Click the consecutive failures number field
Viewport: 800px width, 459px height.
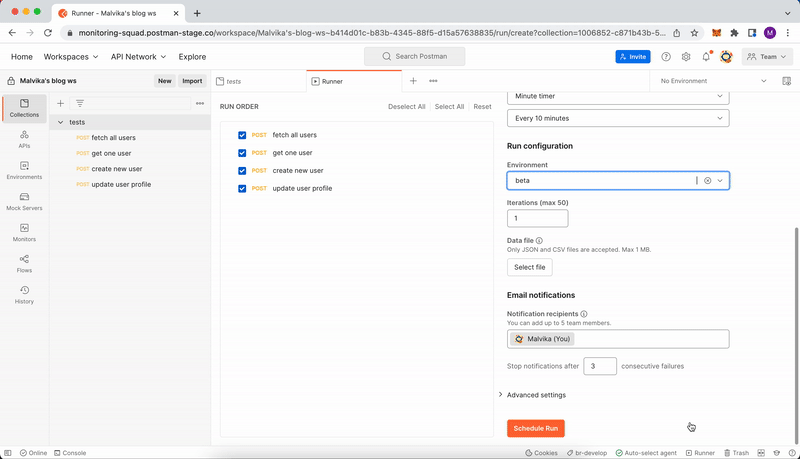[599, 366]
